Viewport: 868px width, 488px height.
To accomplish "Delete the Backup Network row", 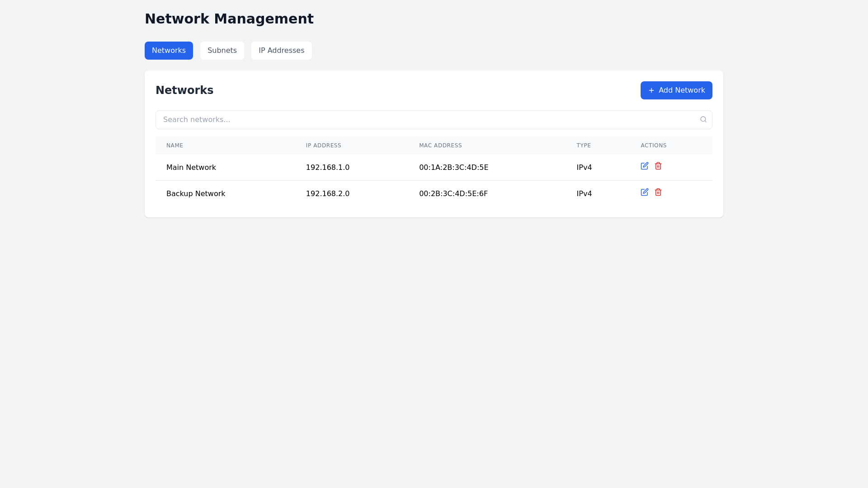I will [658, 192].
